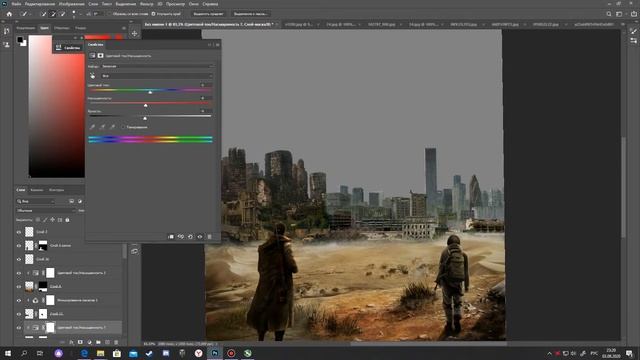Open the Набор preset dropdown
Image resolution: width=640 pixels, height=360 pixels.
click(x=157, y=66)
